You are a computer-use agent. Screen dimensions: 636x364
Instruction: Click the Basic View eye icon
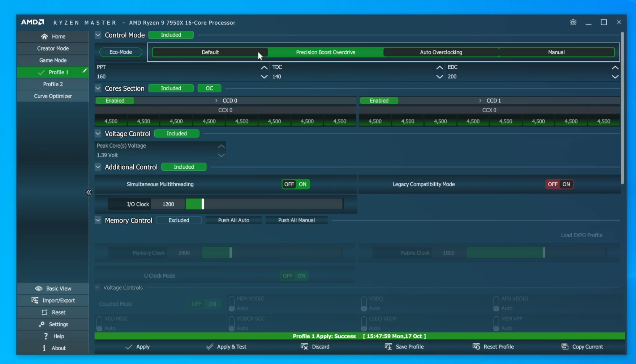[x=39, y=289]
